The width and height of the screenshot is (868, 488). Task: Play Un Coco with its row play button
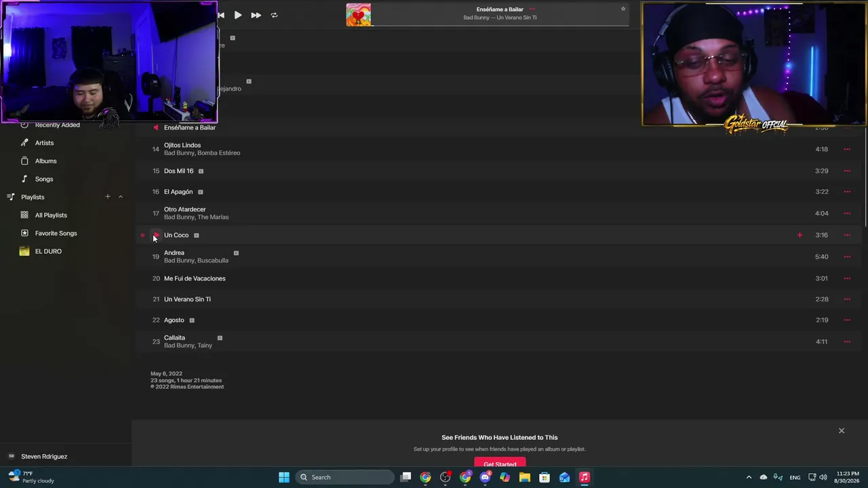click(x=156, y=235)
